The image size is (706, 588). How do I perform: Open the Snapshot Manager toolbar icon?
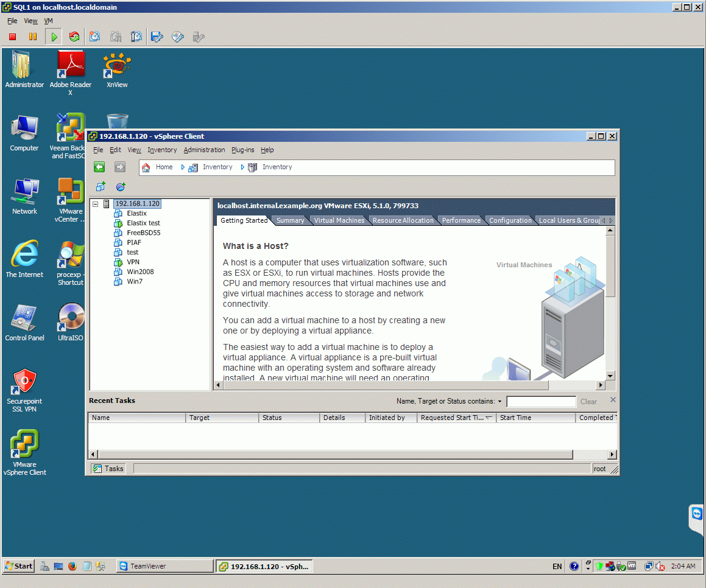136,37
